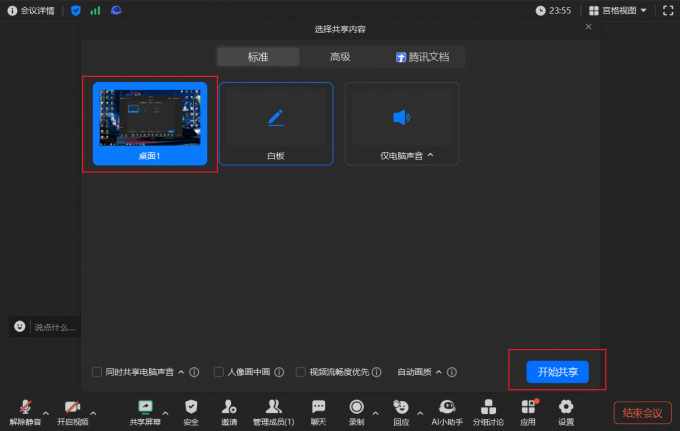Open the 腾讯文档 tab
The width and height of the screenshot is (680, 431).
[423, 57]
